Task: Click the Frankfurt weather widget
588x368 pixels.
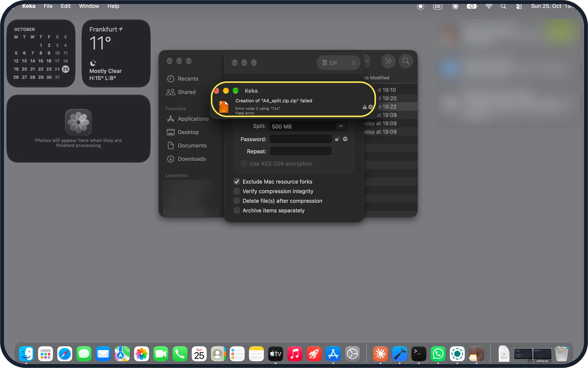Action: [116, 53]
